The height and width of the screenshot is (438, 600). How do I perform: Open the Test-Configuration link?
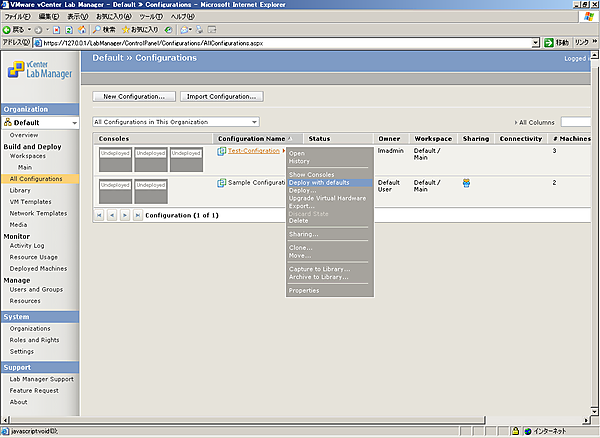(254, 151)
